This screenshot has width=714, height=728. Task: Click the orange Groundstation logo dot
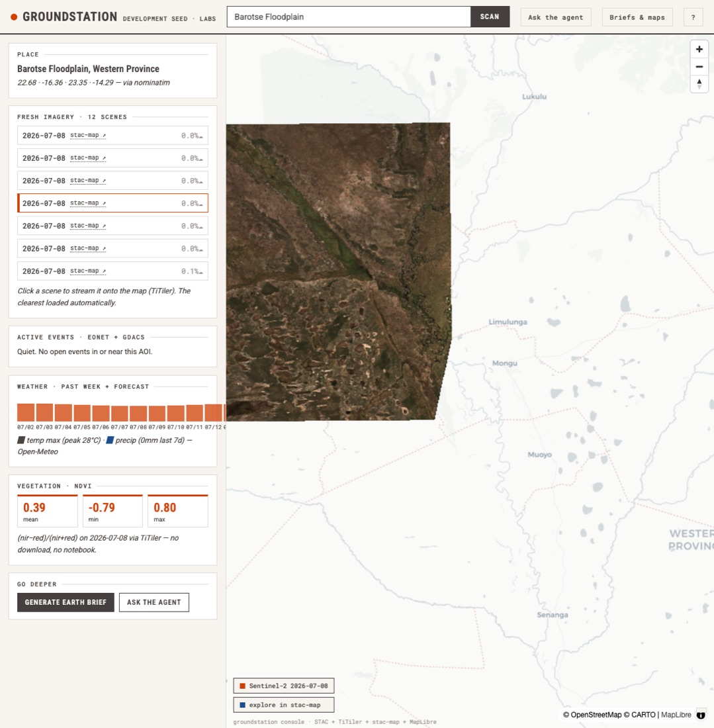14,17
